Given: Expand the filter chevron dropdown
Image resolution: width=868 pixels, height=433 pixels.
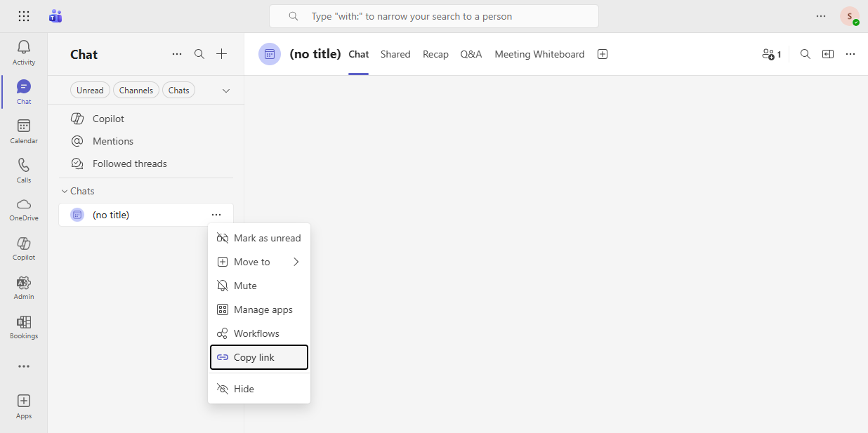Looking at the screenshot, I should coord(226,91).
